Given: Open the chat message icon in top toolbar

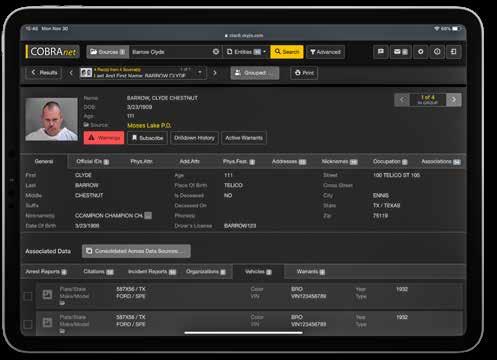Looking at the screenshot, I should tap(381, 52).
